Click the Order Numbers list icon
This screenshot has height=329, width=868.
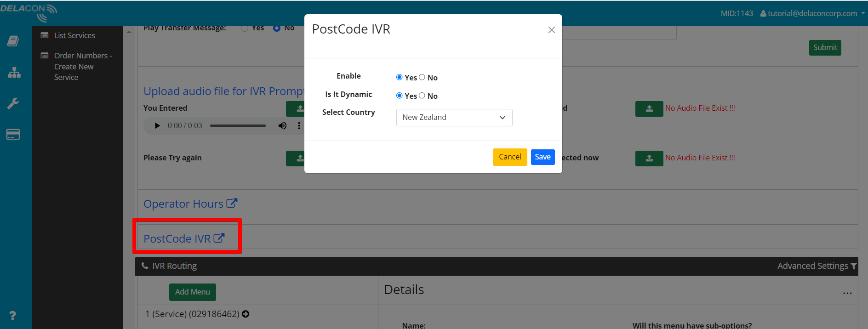pyautogui.click(x=45, y=56)
